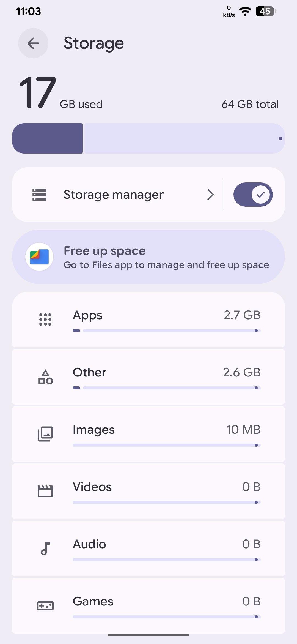Tap the Games controller icon
Image resolution: width=297 pixels, height=644 pixels.
point(45,606)
